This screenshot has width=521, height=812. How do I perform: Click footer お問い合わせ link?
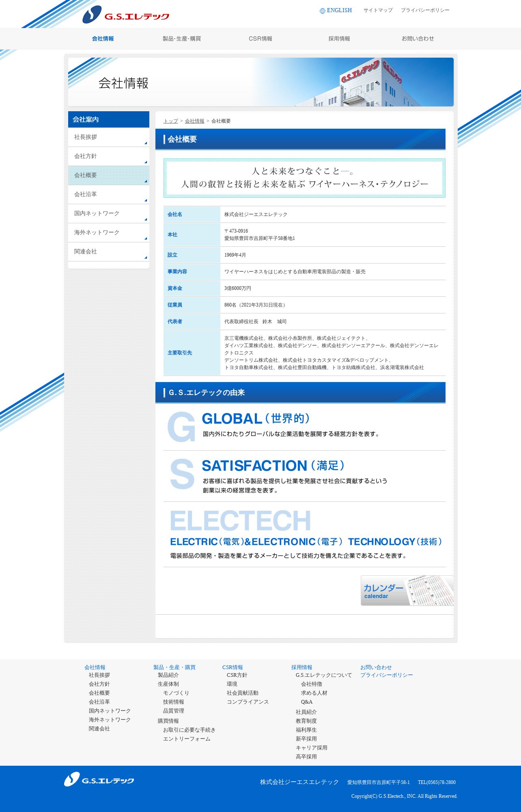pyautogui.click(x=376, y=667)
